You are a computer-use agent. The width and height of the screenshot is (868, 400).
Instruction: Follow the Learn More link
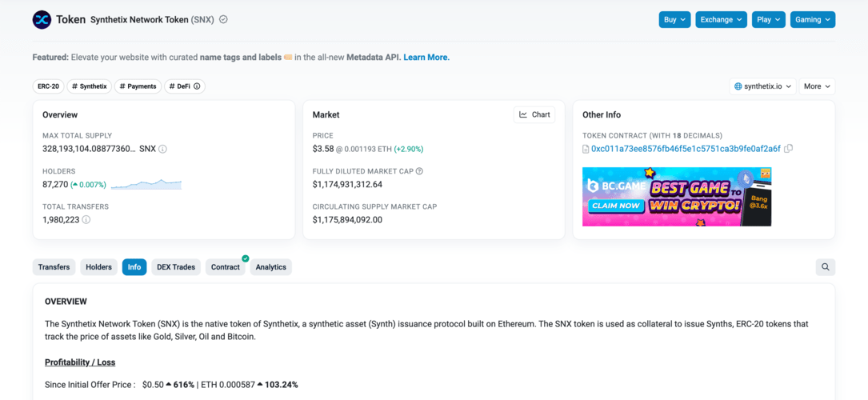coord(426,58)
